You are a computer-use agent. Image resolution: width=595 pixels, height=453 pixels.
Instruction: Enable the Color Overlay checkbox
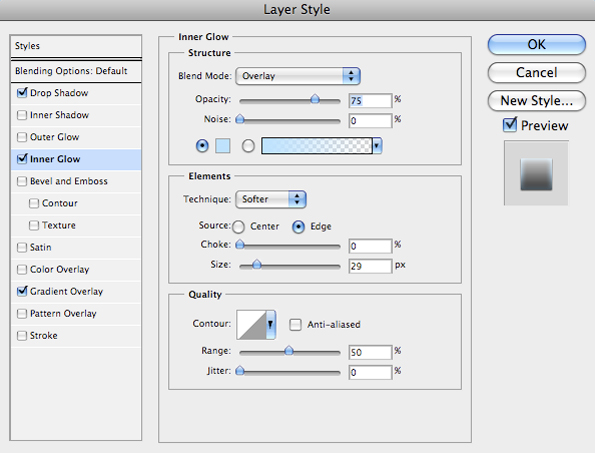(x=22, y=269)
